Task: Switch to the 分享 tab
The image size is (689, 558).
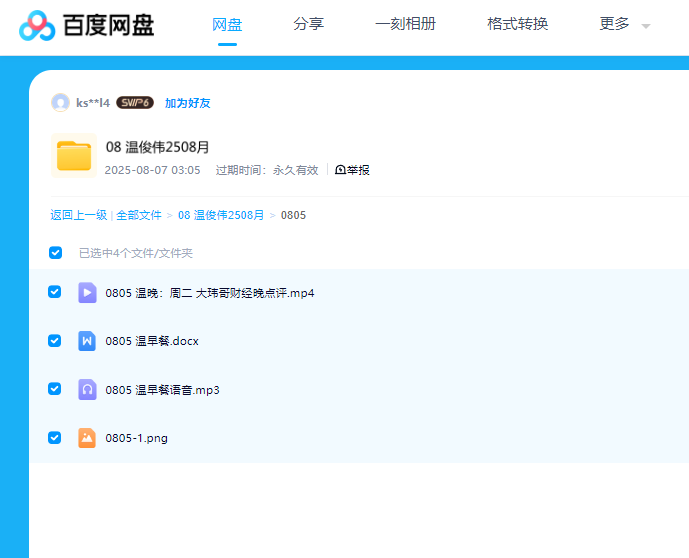Action: click(x=309, y=24)
